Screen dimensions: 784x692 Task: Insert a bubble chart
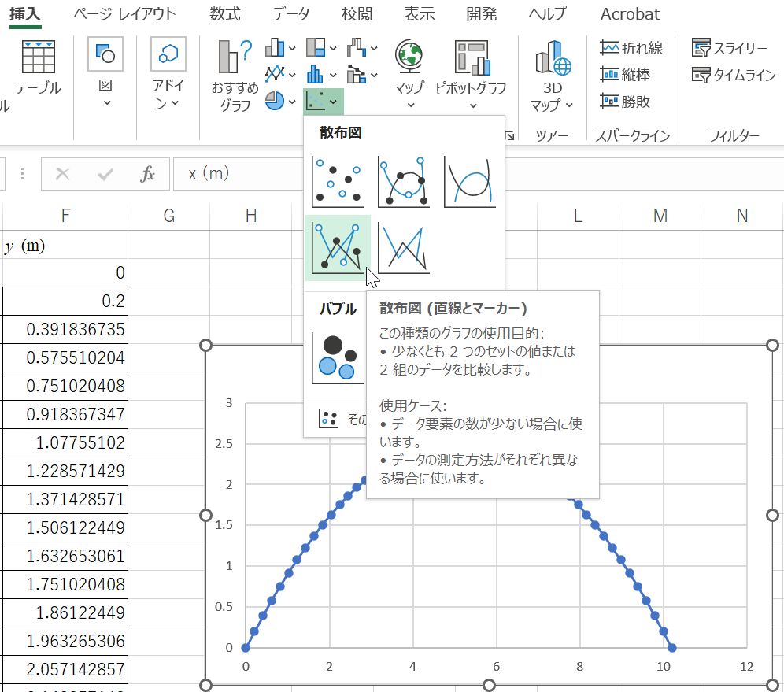(337, 357)
